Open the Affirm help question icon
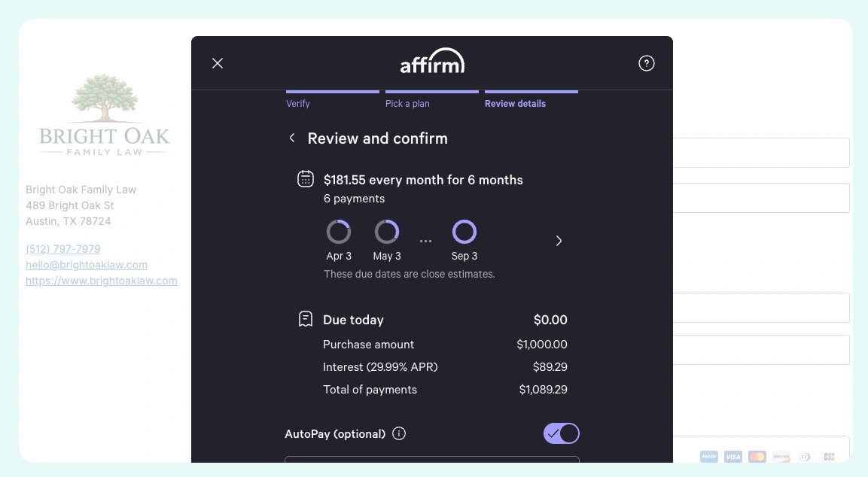The width and height of the screenshot is (868, 477). pyautogui.click(x=647, y=64)
